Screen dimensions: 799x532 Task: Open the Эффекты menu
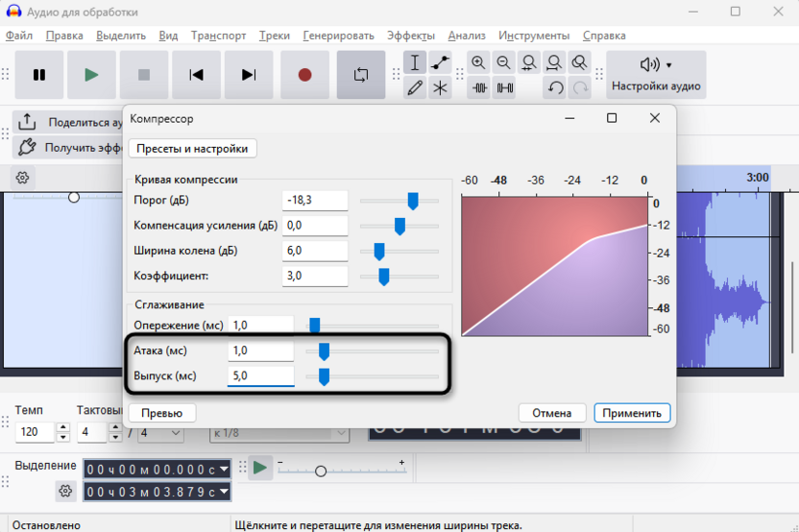click(x=410, y=36)
